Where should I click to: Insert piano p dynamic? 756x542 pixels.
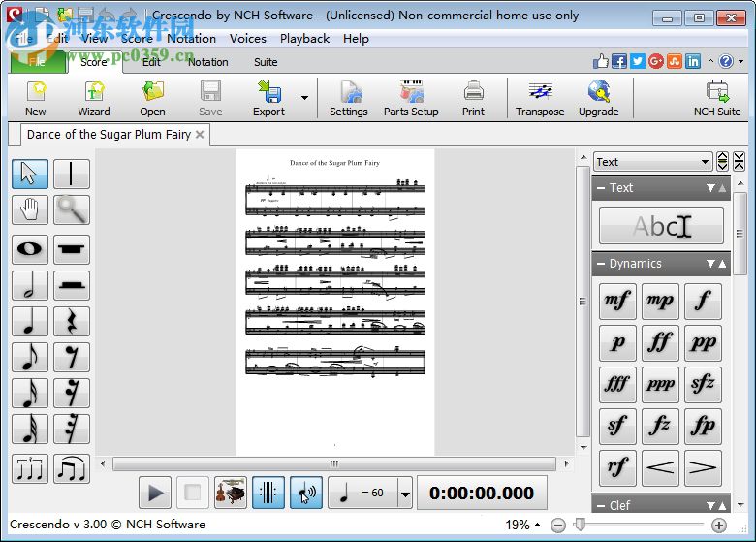pyautogui.click(x=617, y=343)
